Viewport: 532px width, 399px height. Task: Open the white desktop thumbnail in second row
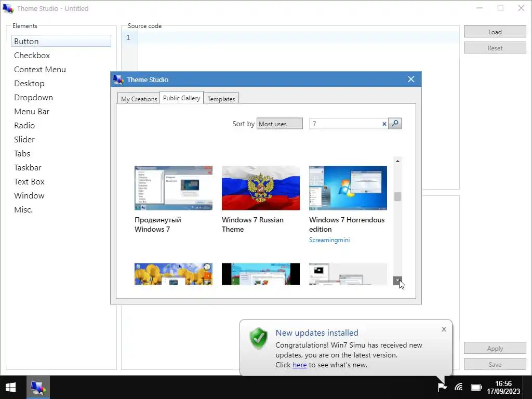point(348,274)
